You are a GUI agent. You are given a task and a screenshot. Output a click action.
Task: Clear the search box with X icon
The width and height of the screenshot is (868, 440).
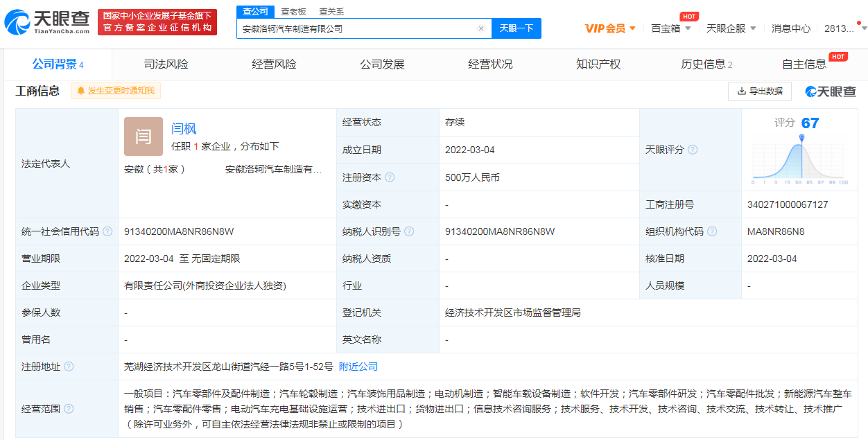481,28
